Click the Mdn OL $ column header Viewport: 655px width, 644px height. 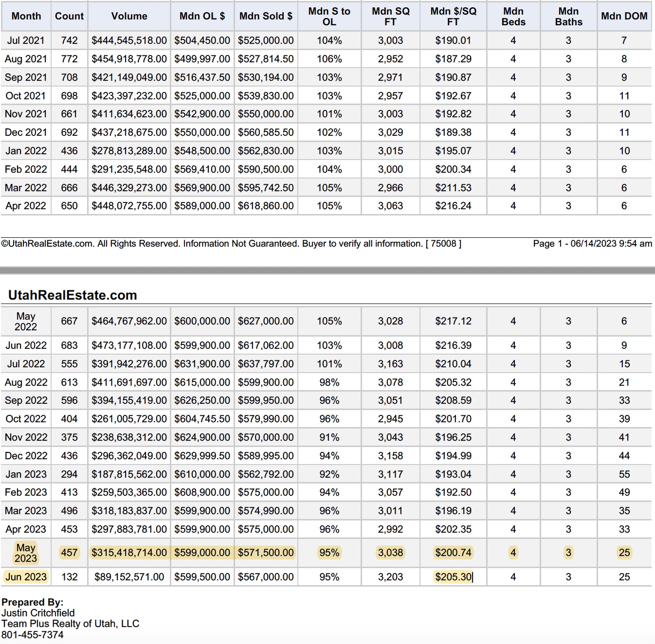[x=202, y=16]
